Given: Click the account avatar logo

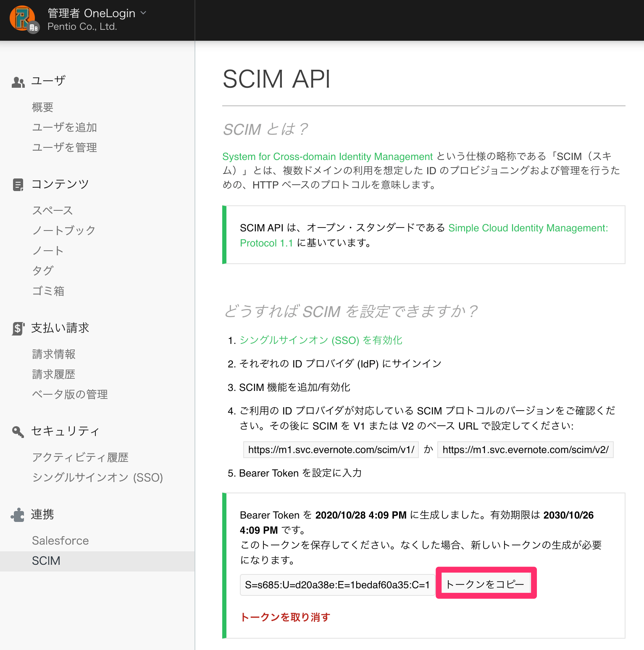Looking at the screenshot, I should coord(24,19).
